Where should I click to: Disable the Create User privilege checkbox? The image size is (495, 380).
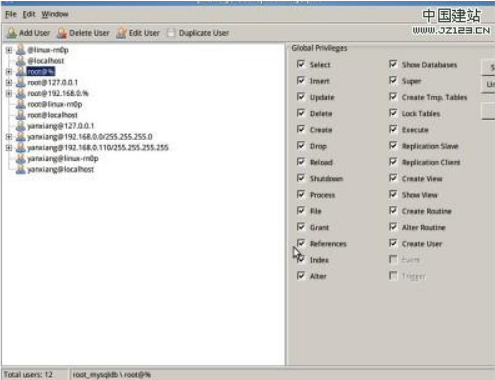click(x=393, y=243)
